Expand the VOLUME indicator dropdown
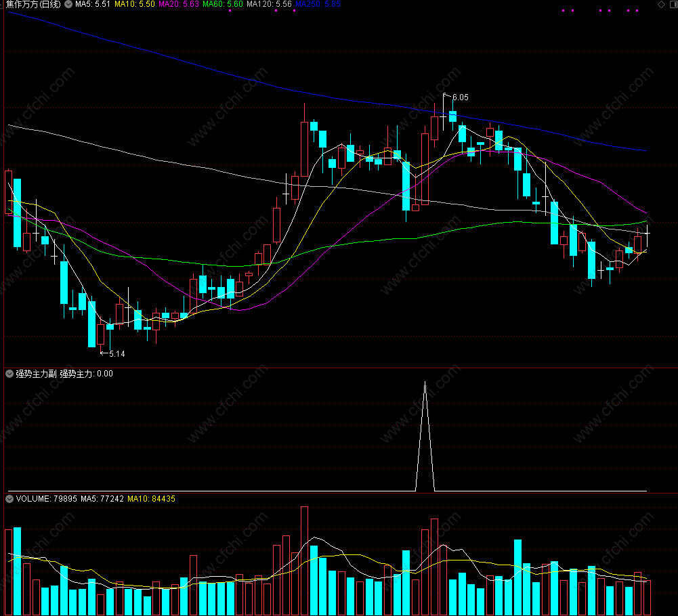678x616 pixels. click(x=9, y=498)
